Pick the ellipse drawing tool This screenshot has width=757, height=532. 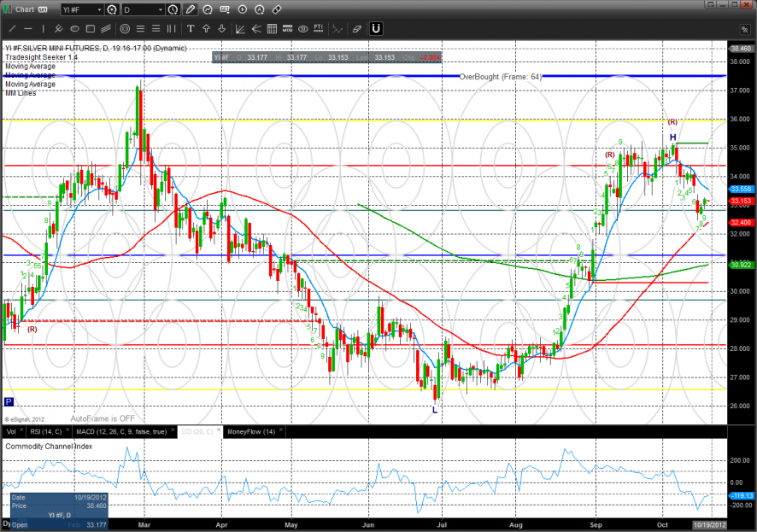tap(74, 28)
